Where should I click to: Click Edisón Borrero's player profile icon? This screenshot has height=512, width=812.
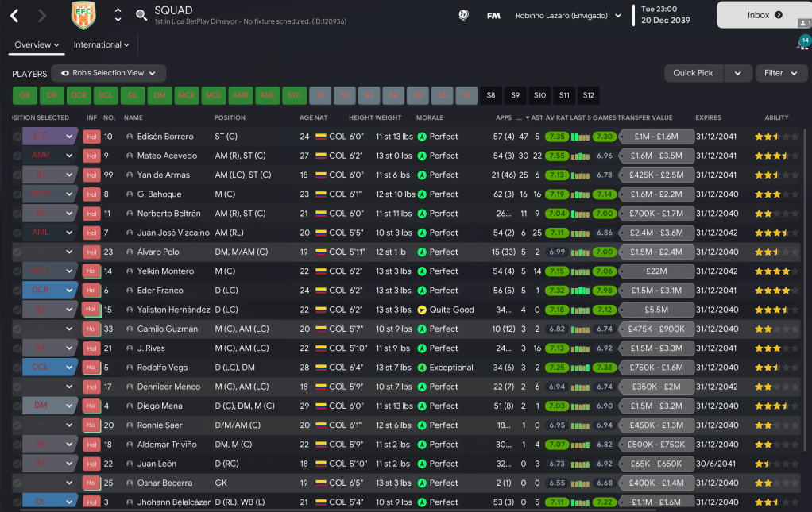[130, 137]
